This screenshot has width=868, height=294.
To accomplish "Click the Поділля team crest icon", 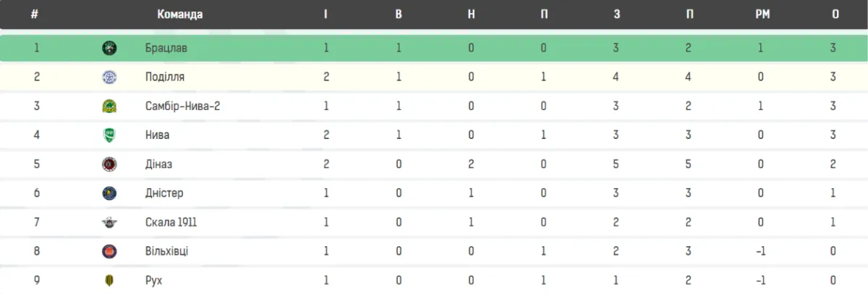I will tap(109, 77).
